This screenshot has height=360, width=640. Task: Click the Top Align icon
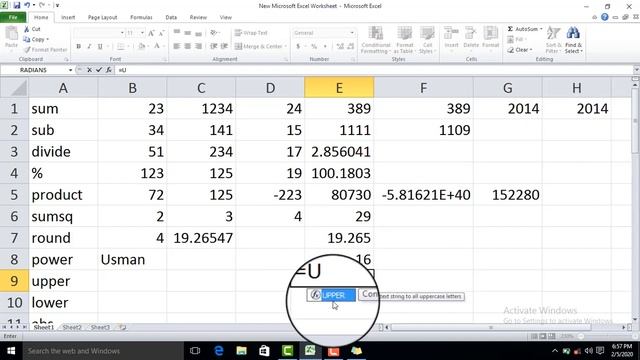click(177, 32)
